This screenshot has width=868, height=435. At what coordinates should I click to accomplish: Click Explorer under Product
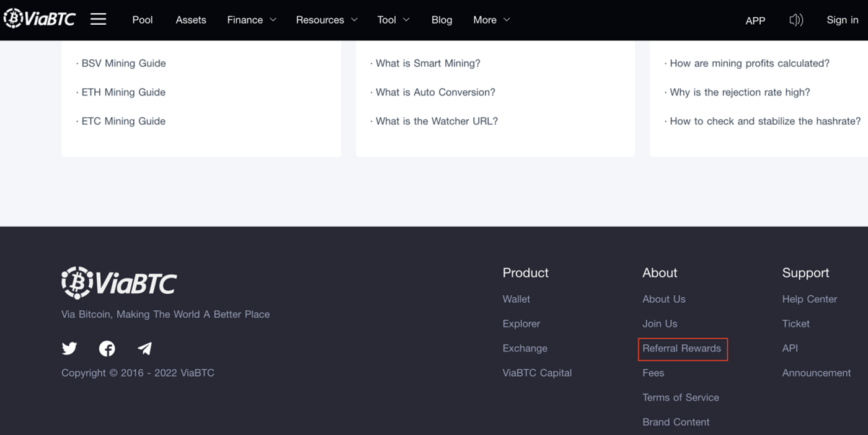pyautogui.click(x=521, y=324)
